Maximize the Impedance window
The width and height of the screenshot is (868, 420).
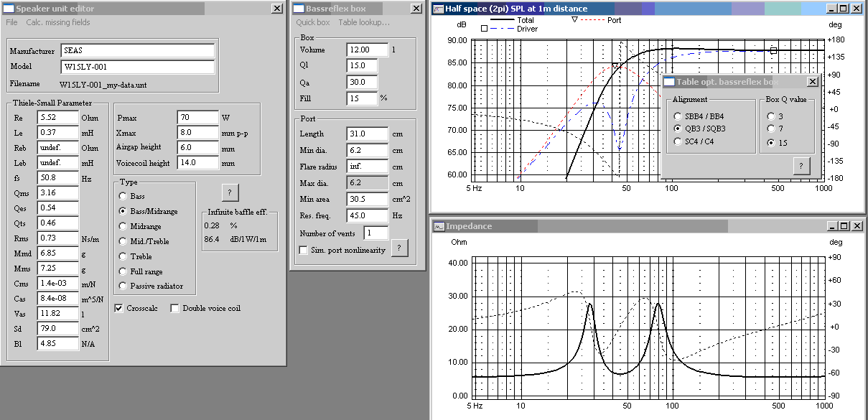pos(844,225)
